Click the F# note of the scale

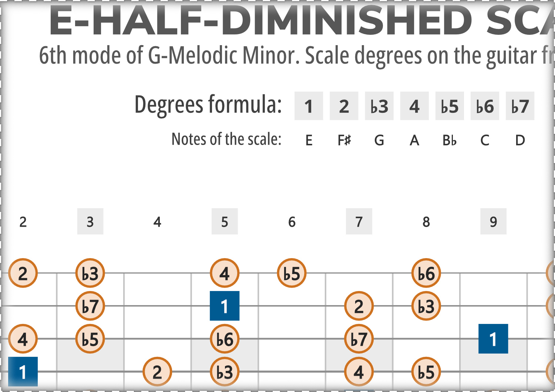tap(344, 141)
